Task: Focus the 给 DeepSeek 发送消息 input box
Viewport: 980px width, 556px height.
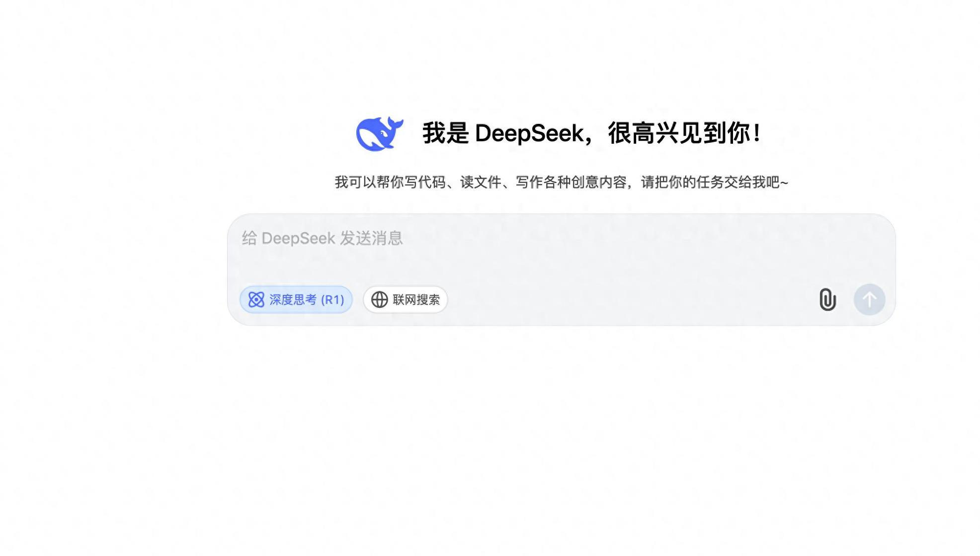Action: 561,249
